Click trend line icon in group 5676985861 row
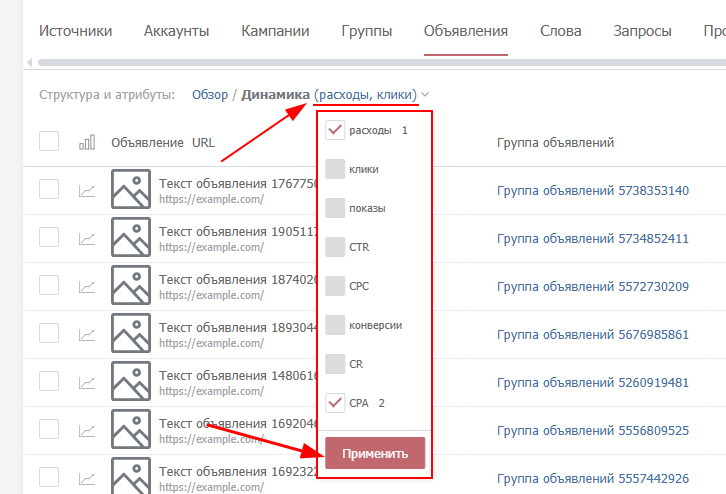Viewport: 726px width, 494px height. tap(87, 334)
